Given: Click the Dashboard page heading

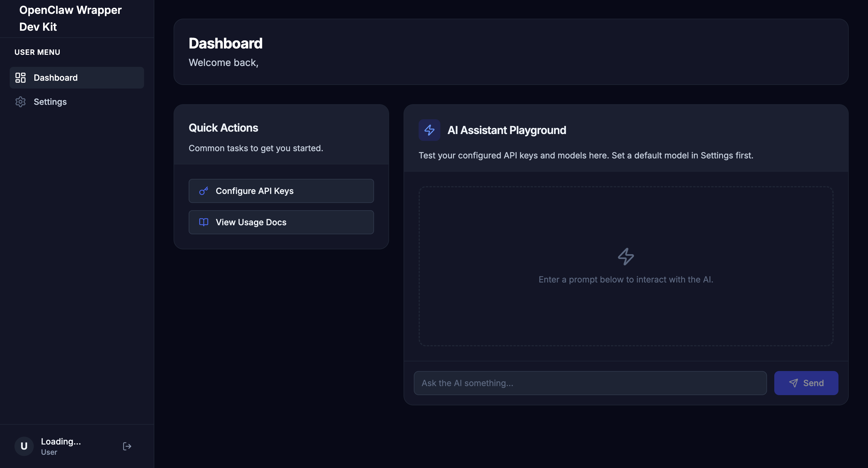Looking at the screenshot, I should click(x=225, y=43).
